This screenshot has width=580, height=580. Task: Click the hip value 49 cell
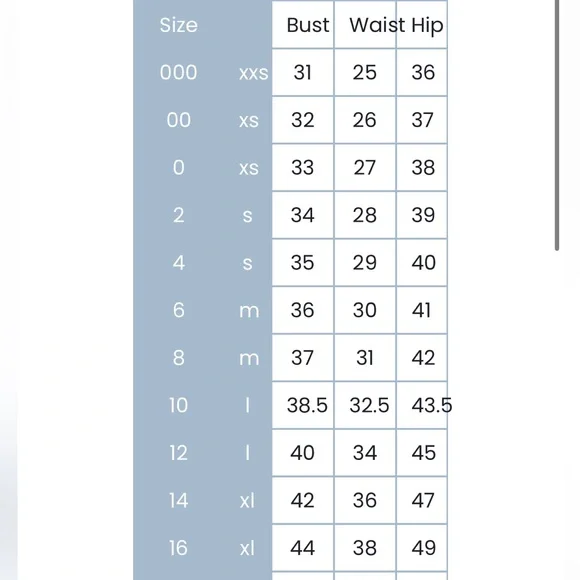(422, 548)
